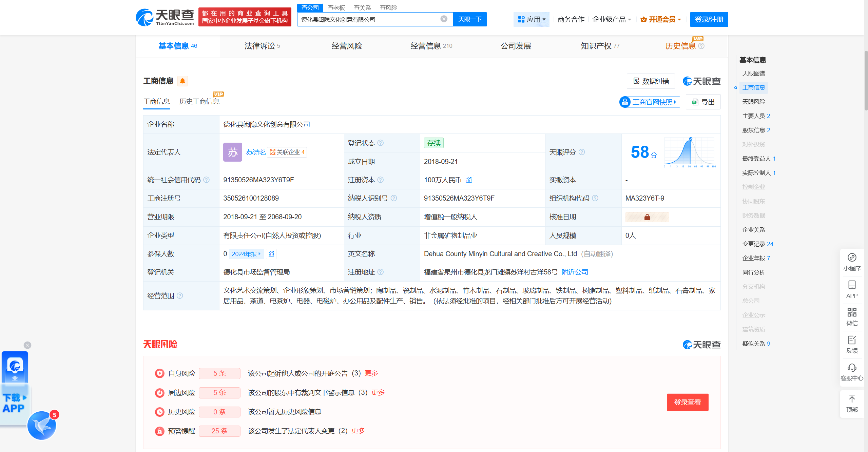
Task: Click the 登录查看 red button
Action: [687, 402]
